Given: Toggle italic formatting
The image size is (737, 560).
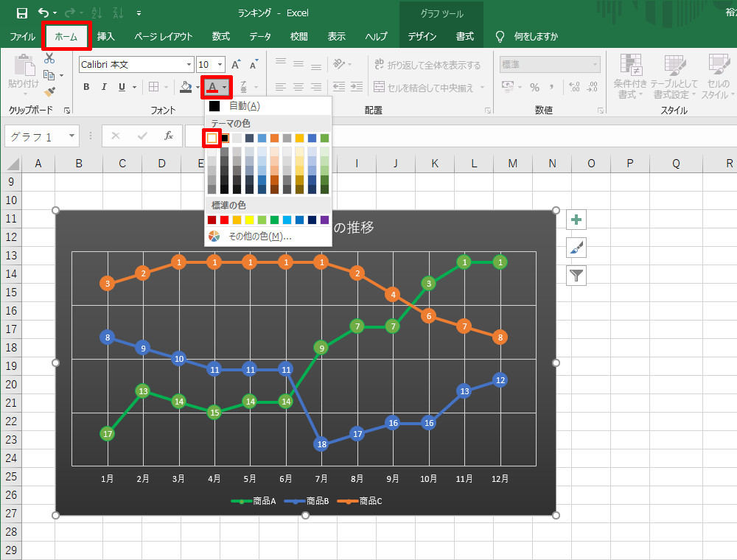Looking at the screenshot, I should click(104, 87).
